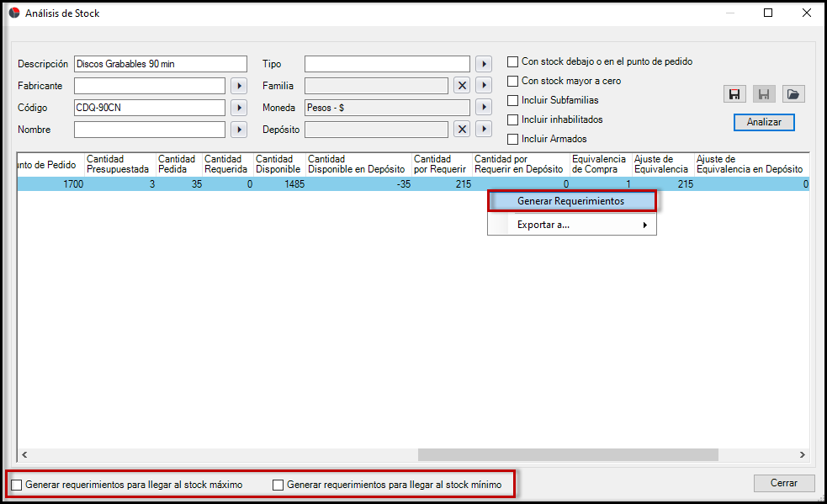Click the Código field with CDQ-90CN
This screenshot has width=827, height=504.
[150, 108]
